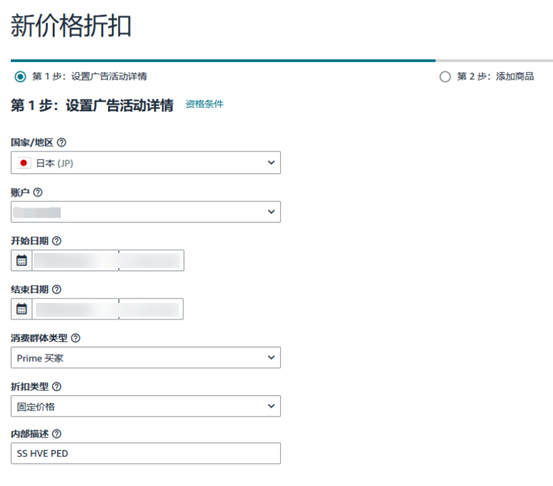Open the start date calendar icon
Screen dimensions: 553x486
[22, 260]
